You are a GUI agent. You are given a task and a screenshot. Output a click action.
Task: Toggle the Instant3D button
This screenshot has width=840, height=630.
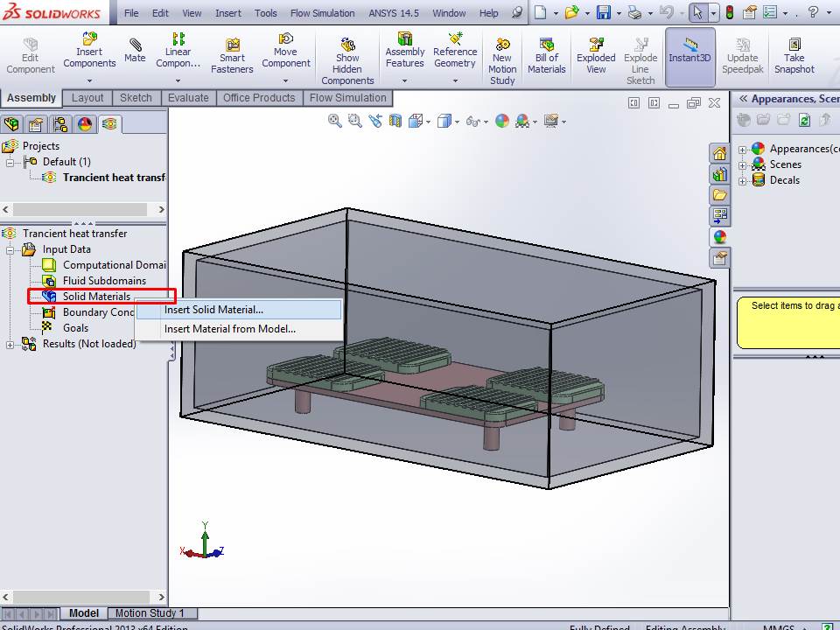coord(689,45)
